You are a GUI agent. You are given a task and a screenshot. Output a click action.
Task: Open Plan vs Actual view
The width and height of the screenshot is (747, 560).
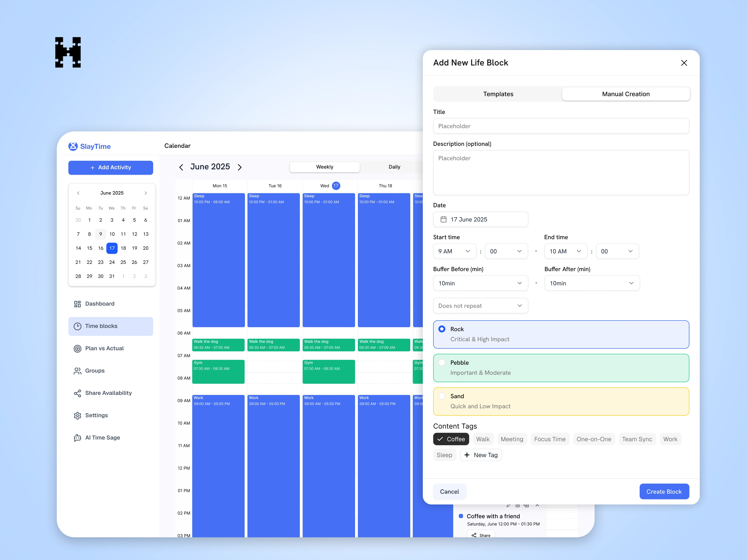[x=104, y=348]
